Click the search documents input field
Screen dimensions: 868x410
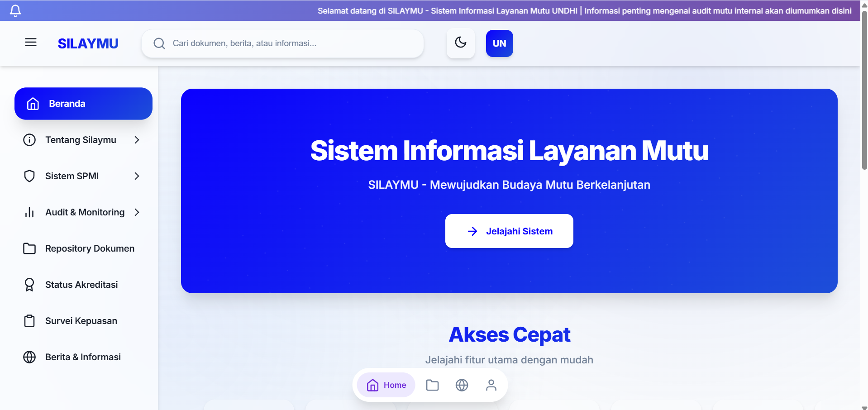(x=282, y=43)
